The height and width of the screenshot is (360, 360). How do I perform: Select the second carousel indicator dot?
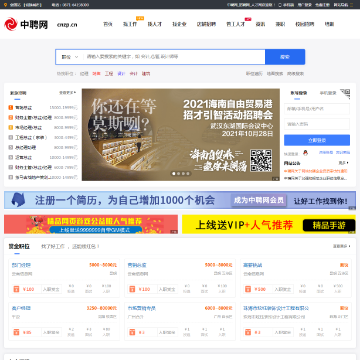tap(178, 174)
